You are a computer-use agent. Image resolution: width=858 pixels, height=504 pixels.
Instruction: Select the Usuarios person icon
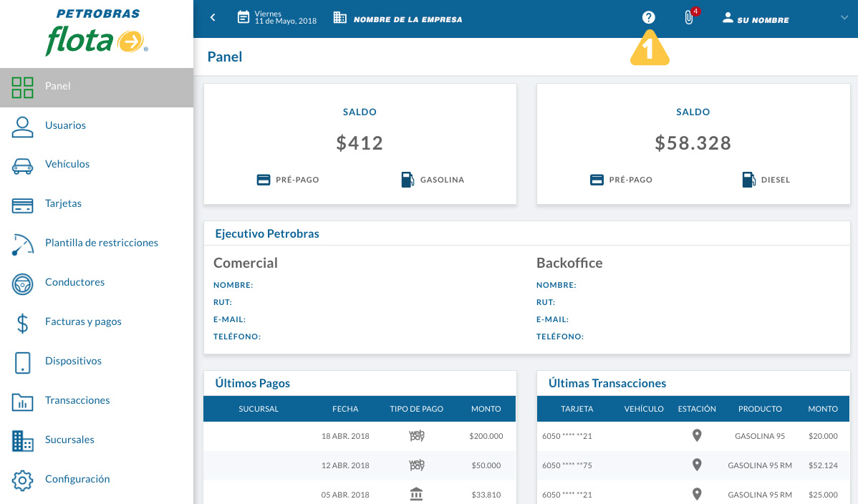click(x=22, y=127)
